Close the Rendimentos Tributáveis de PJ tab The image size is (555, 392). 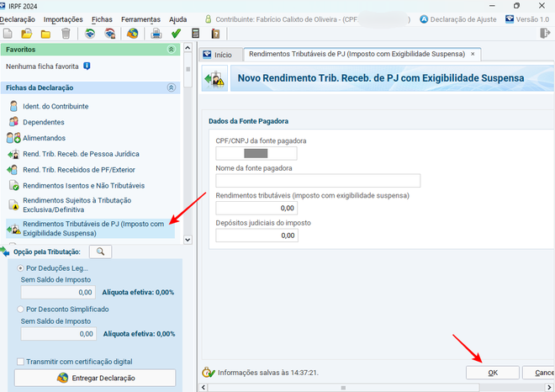tap(473, 54)
